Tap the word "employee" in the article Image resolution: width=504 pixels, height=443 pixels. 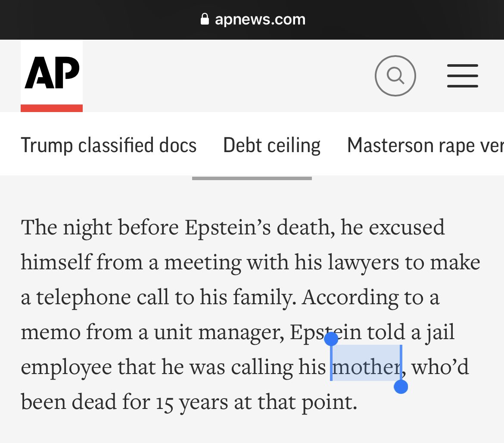point(65,367)
